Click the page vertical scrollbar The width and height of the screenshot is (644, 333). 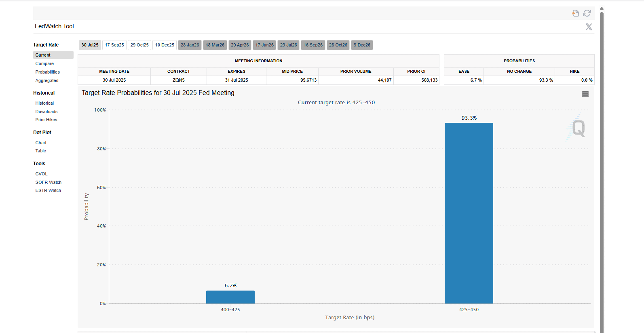pos(602,173)
